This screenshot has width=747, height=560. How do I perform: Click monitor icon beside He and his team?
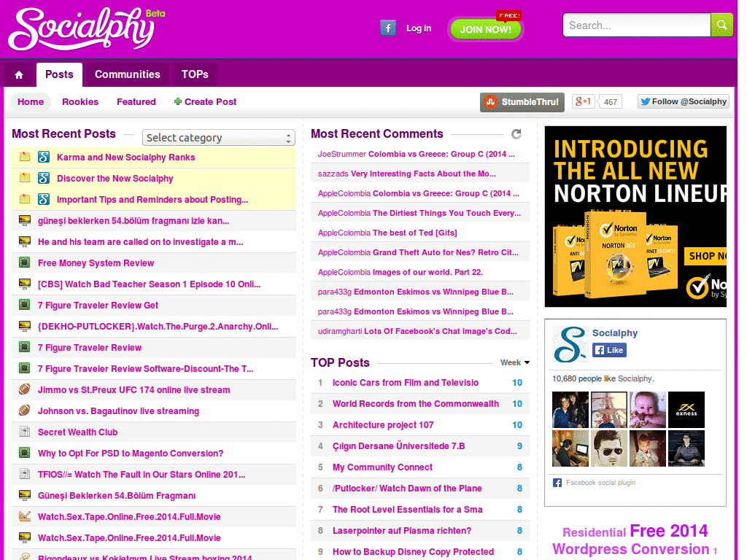pos(25,241)
